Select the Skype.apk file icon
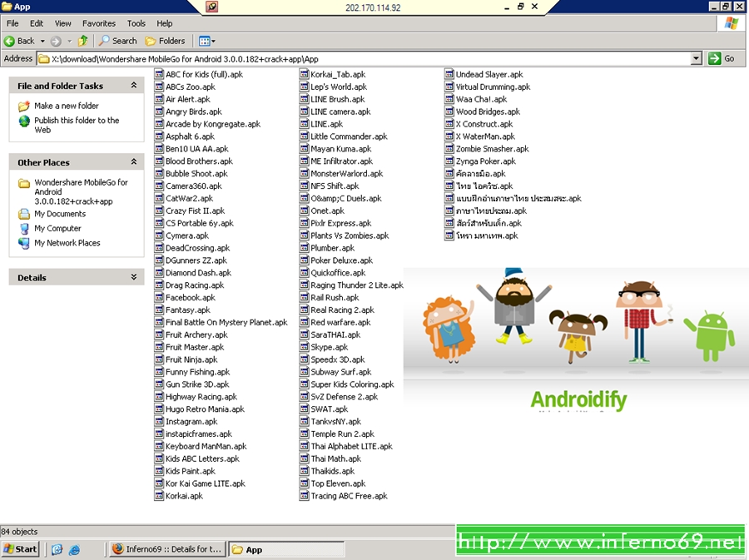The height and width of the screenshot is (560, 749). tap(305, 347)
